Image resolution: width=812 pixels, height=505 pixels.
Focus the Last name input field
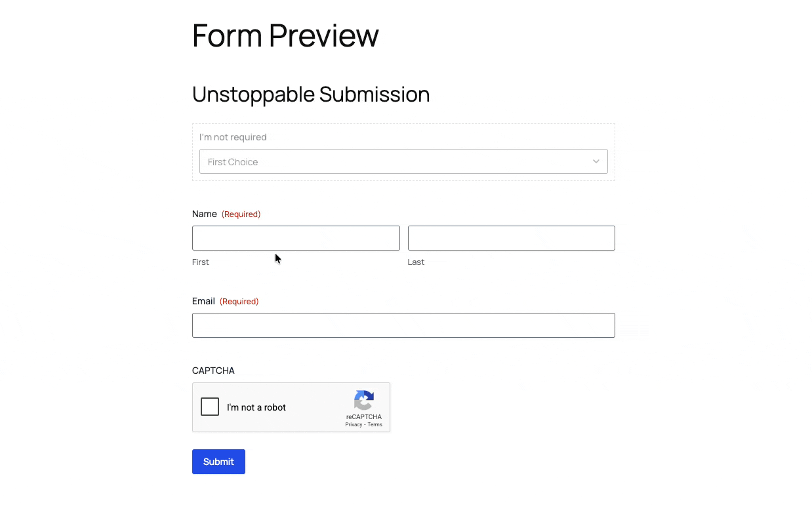[x=511, y=238]
